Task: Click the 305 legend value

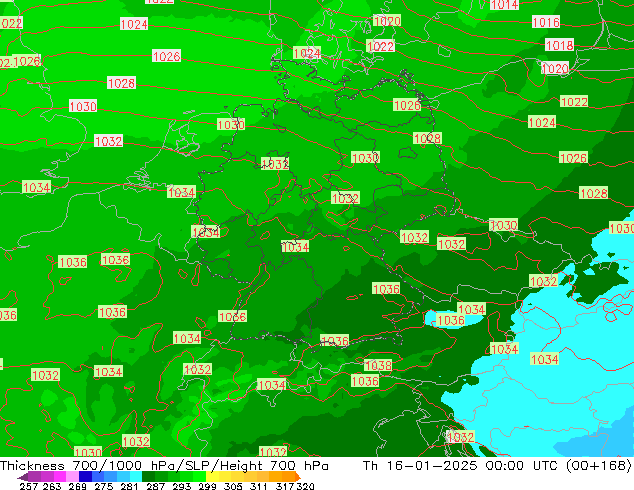Action: pyautogui.click(x=233, y=486)
